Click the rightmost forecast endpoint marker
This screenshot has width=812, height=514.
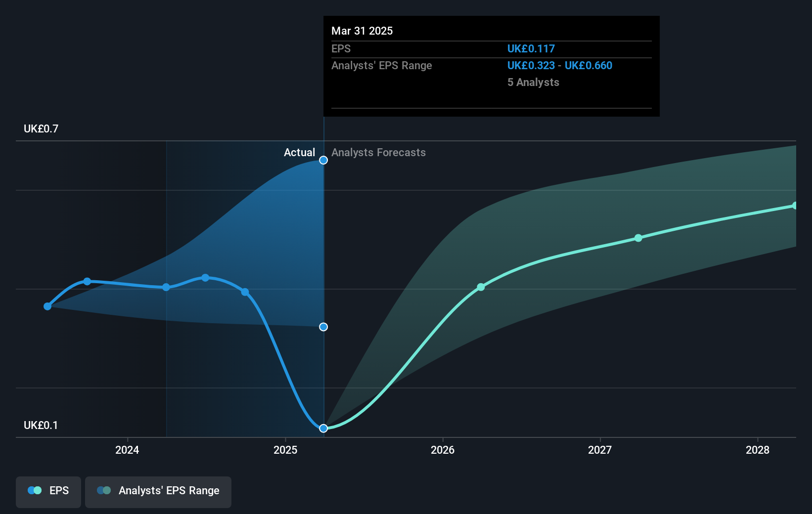[795, 205]
